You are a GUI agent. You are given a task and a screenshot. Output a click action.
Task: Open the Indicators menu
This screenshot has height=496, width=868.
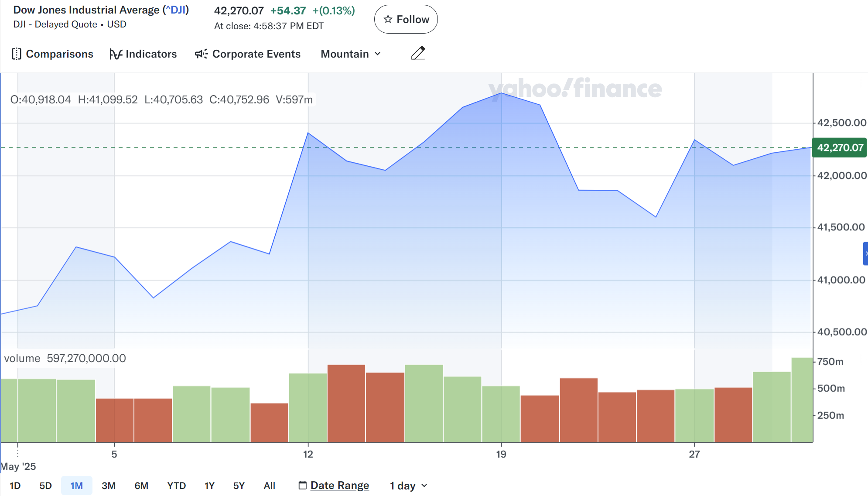pyautogui.click(x=143, y=54)
